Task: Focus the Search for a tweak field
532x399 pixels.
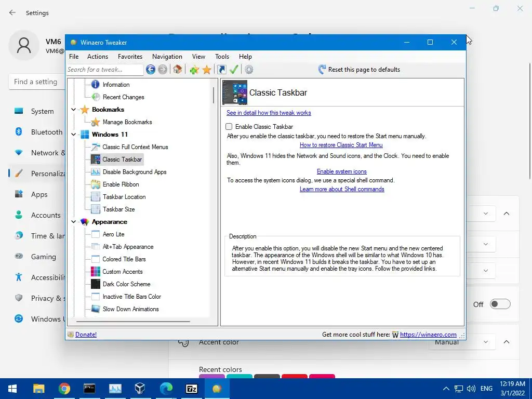Action: click(x=105, y=70)
